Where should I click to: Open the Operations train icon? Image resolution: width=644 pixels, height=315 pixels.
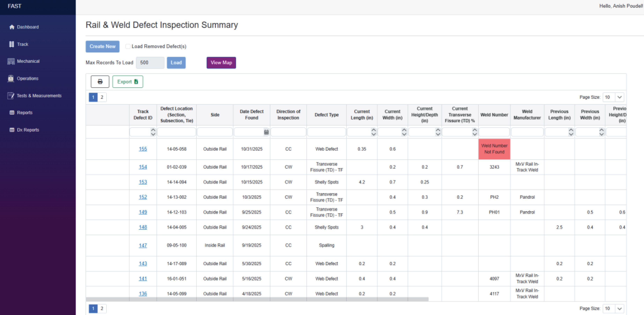[x=11, y=78]
